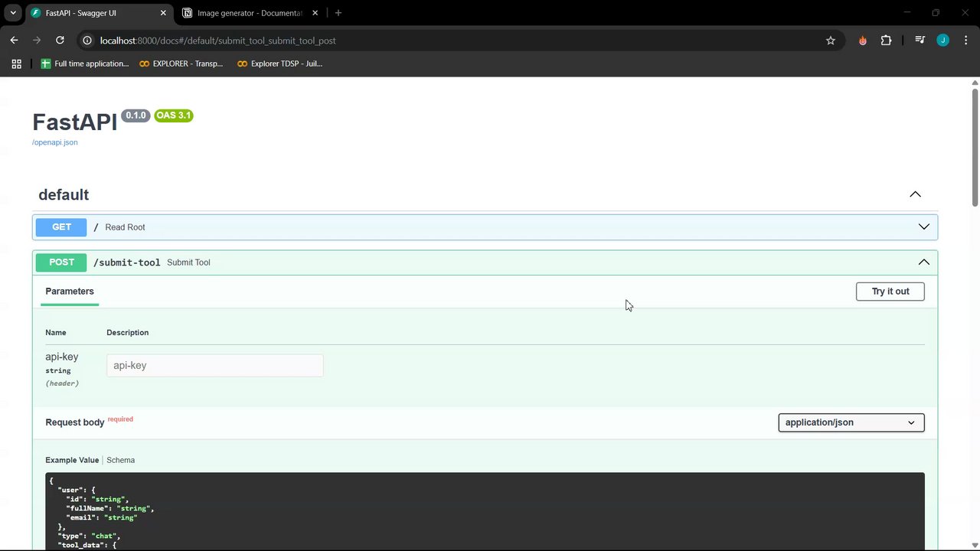Switch to the Image generator - Documentation tab
This screenshot has height=551, width=980.
point(250,13)
